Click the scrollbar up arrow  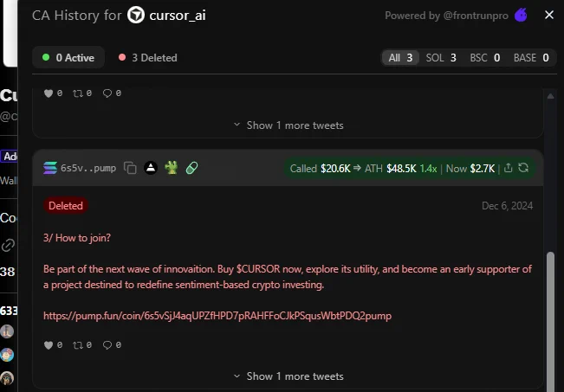(x=550, y=96)
